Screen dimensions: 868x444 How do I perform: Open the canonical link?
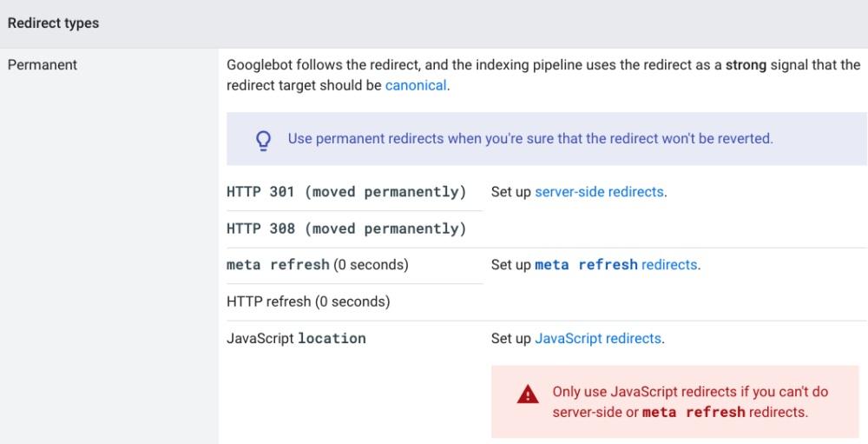416,85
